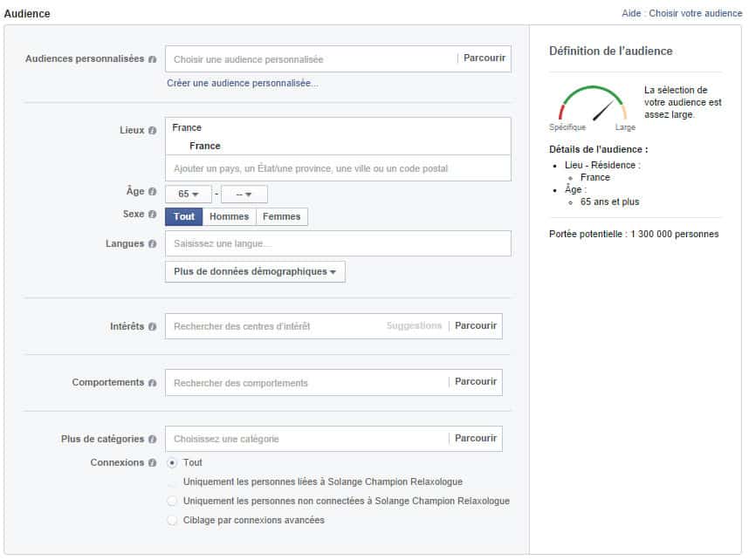The width and height of the screenshot is (749, 560).
Task: Expand Plus de données démographiques menu
Action: 255,272
